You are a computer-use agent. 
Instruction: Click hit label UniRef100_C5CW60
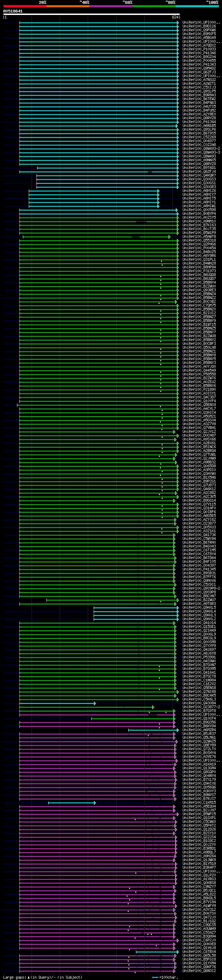tap(199, 822)
